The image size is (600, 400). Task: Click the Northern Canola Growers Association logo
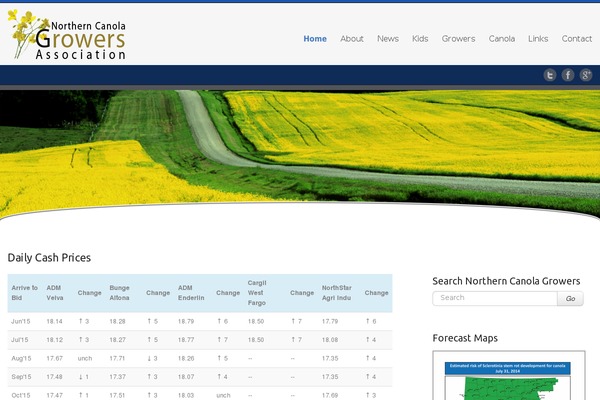pyautogui.click(x=70, y=35)
